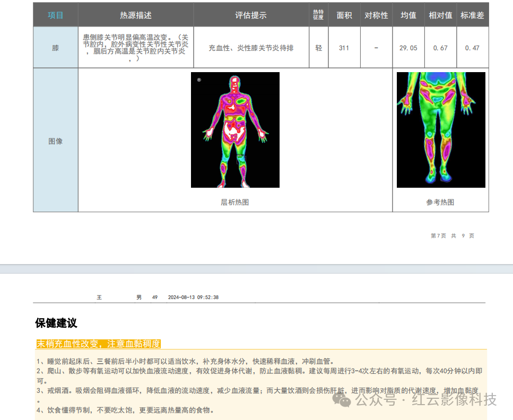This screenshot has width=513, height=420.
Task: Click the 充血性、炎性膝关节炎待排 assessment text
Action: [251, 48]
